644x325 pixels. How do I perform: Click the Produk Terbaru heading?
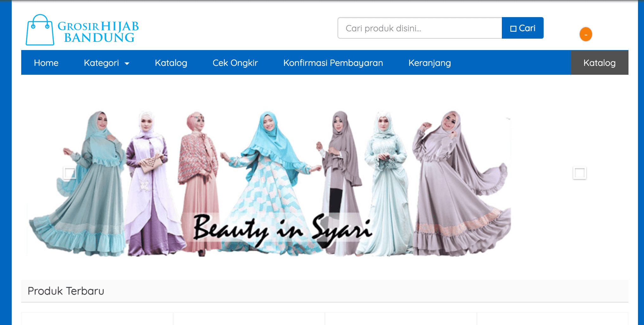(x=66, y=291)
